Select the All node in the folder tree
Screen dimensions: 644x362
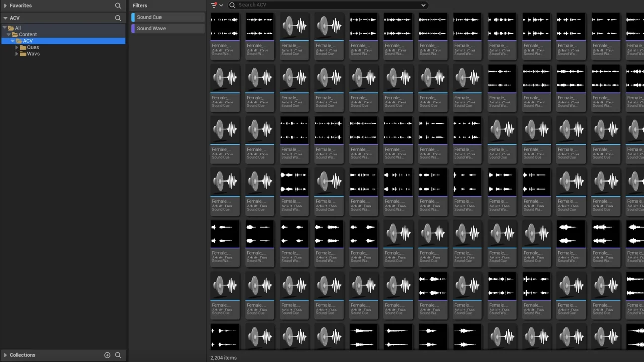click(17, 28)
